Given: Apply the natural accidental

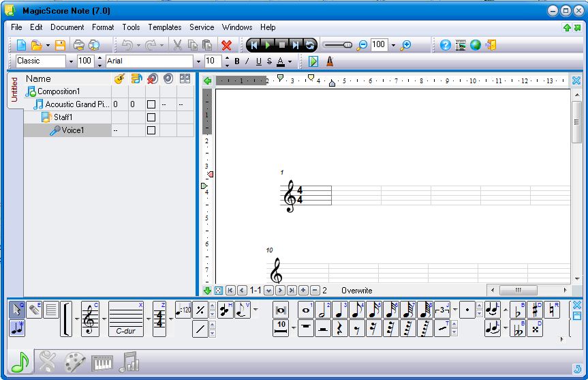Looking at the screenshot, I should (x=552, y=310).
